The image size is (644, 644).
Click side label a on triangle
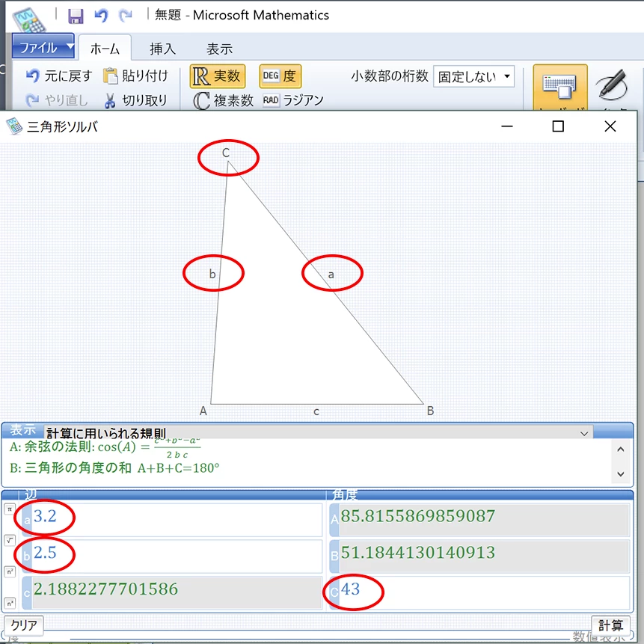[331, 275]
